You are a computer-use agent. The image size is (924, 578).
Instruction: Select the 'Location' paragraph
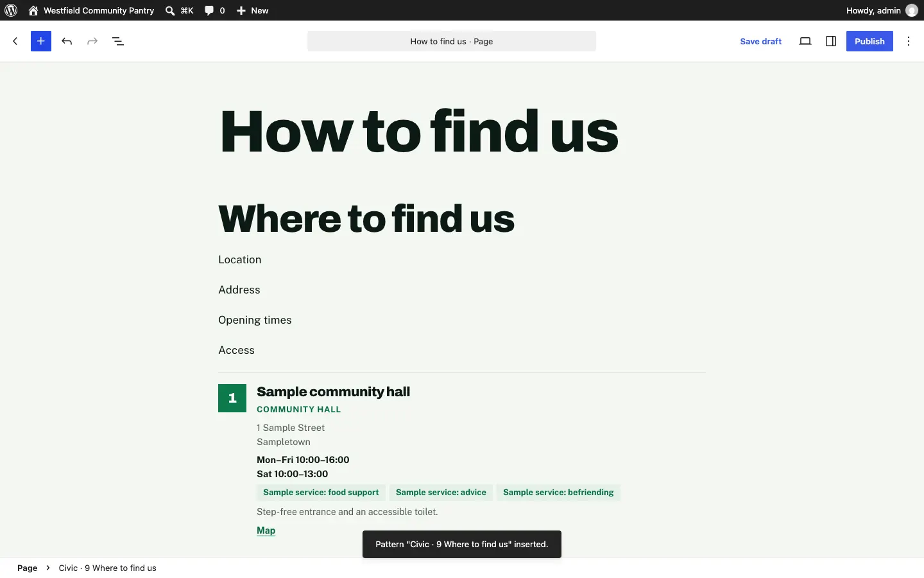(x=240, y=259)
